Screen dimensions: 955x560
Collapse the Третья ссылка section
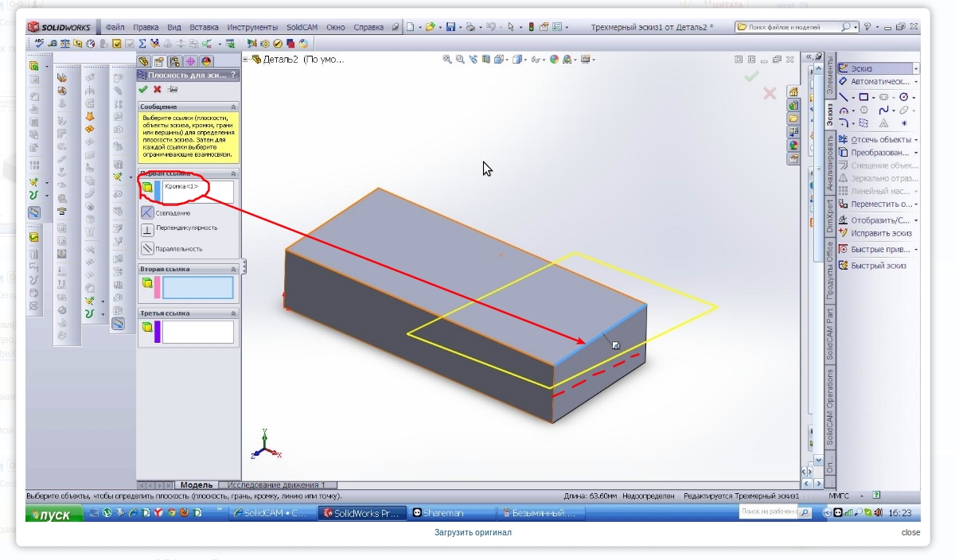[x=233, y=313]
